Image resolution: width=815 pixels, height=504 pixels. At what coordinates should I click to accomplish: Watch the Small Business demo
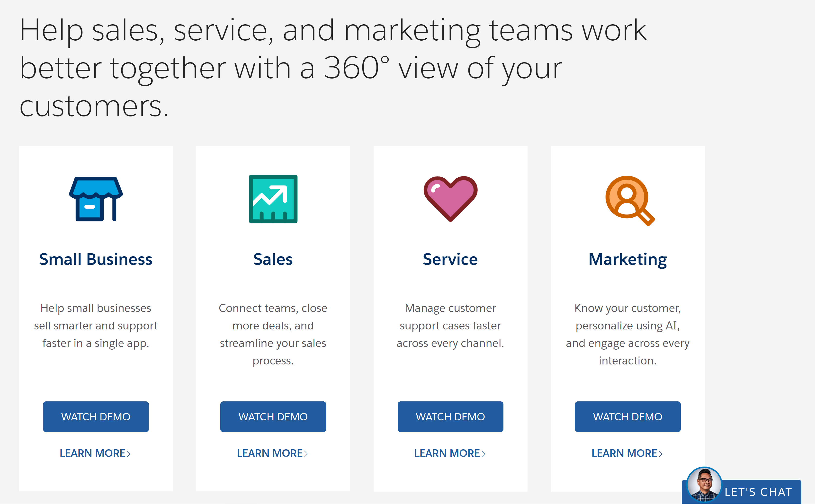click(96, 417)
